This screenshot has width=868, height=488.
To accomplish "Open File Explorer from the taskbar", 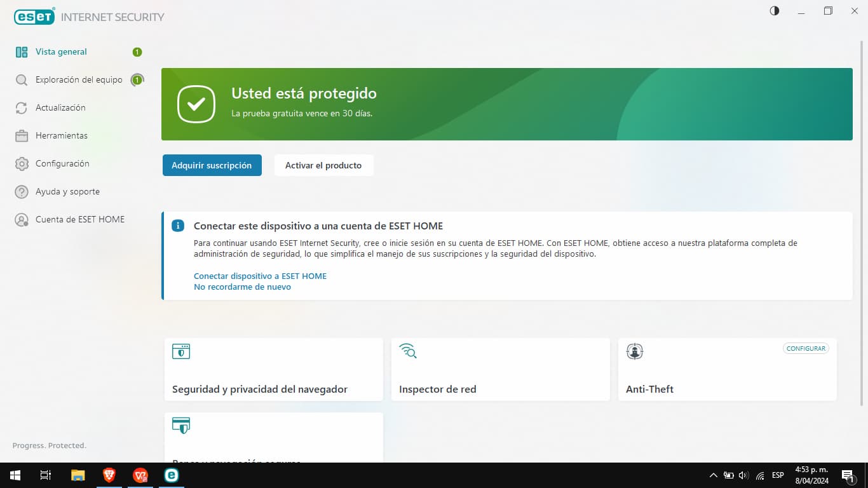I will 78,475.
